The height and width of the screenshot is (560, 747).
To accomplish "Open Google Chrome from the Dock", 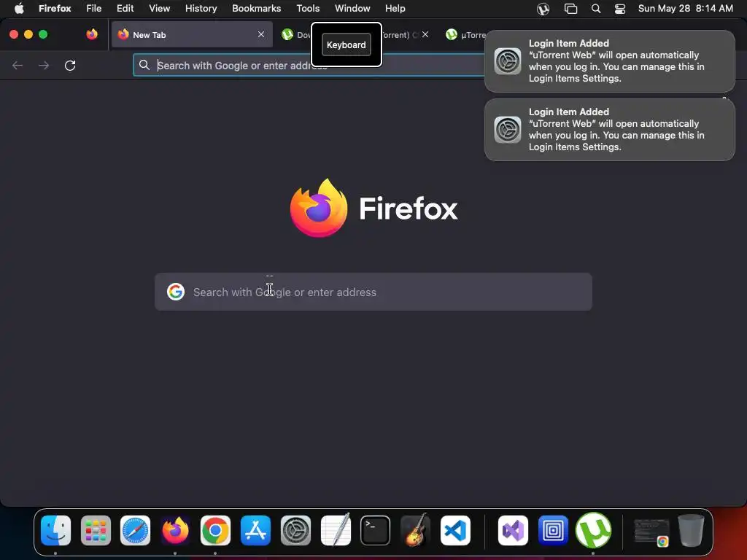I will coord(215,530).
